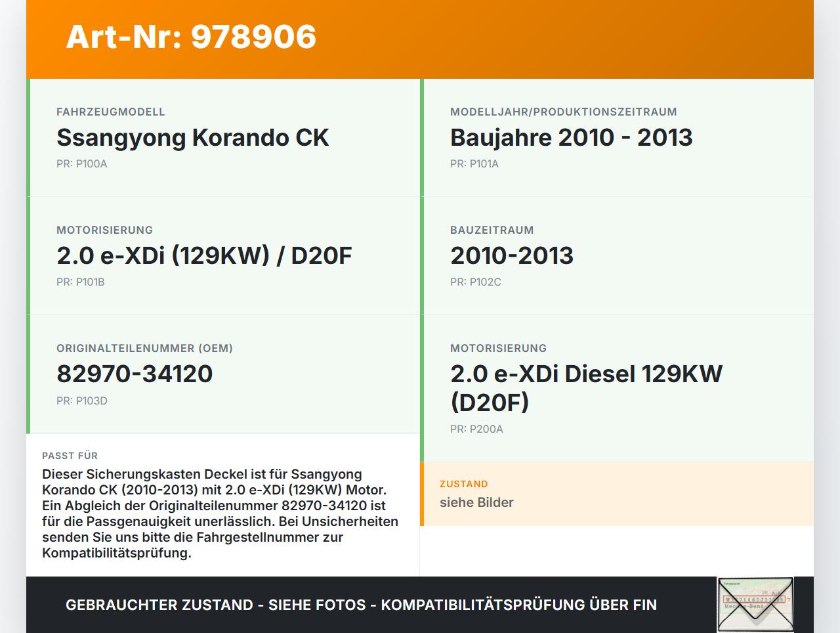Click the PR: P200A code
The height and width of the screenshot is (633, 840).
(476, 429)
